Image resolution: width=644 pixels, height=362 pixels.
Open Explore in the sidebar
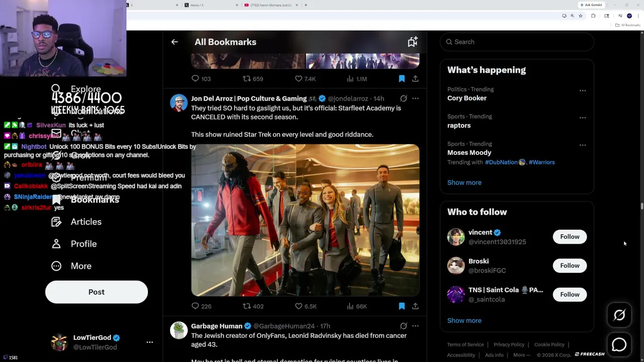[76, 89]
